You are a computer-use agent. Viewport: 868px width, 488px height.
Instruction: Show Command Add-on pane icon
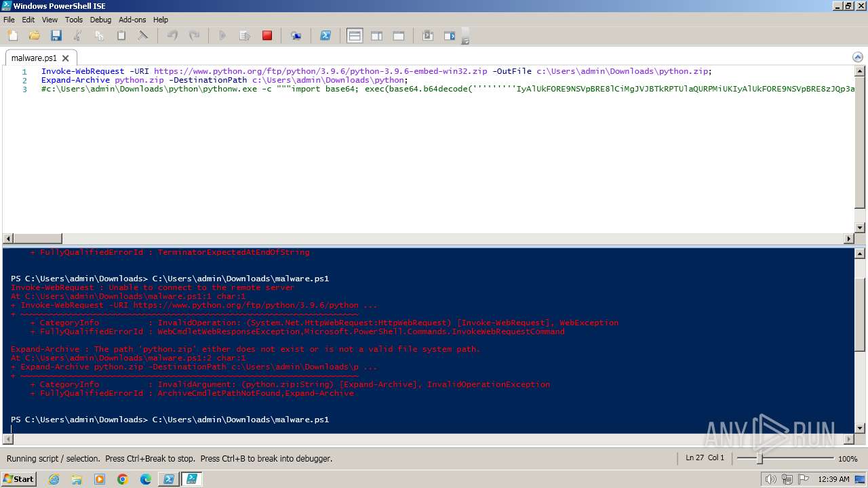pyautogui.click(x=450, y=35)
